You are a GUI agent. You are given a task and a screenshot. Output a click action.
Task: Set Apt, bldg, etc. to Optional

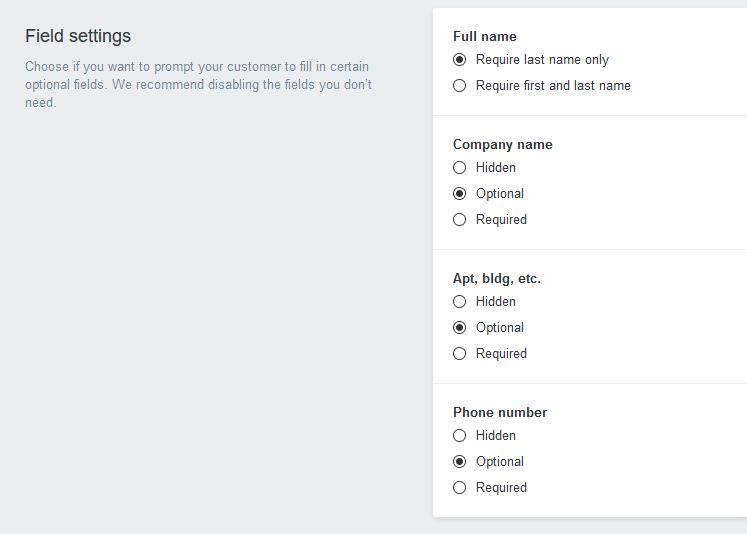[460, 328]
